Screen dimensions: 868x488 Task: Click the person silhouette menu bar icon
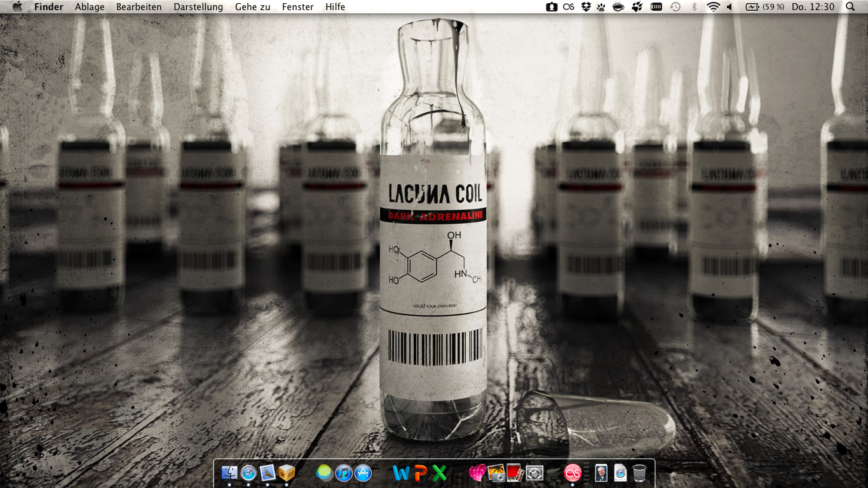click(x=552, y=7)
